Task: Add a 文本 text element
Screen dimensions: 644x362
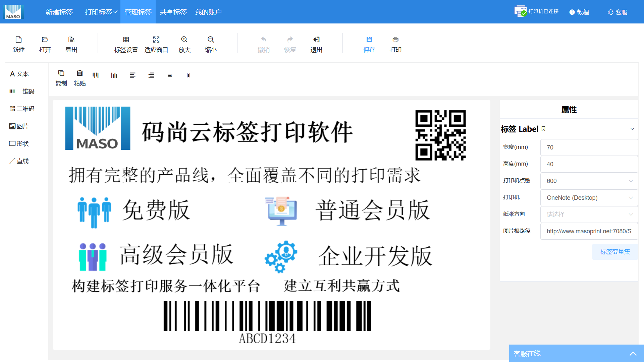Action: [19, 74]
